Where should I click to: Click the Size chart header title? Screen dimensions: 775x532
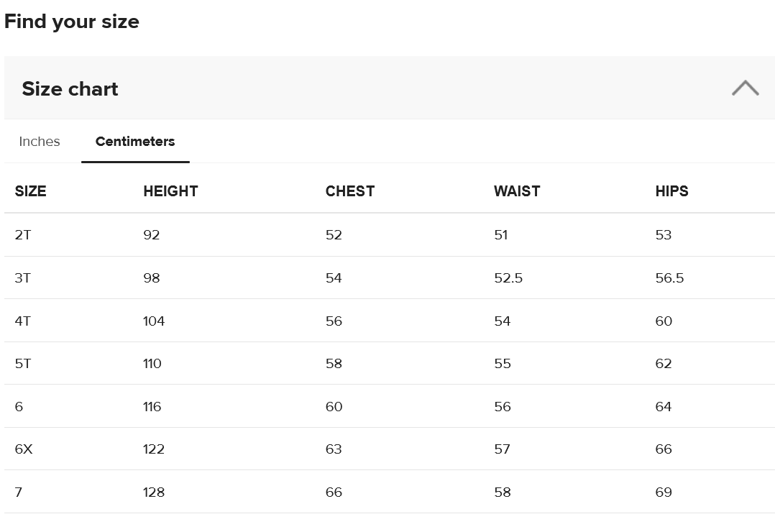(70, 89)
